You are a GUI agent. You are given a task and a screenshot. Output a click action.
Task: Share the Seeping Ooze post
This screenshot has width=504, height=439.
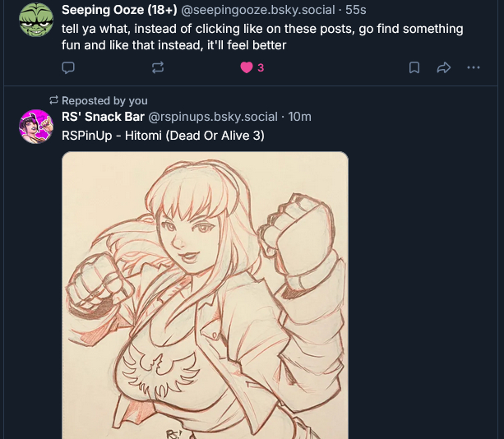pos(444,67)
